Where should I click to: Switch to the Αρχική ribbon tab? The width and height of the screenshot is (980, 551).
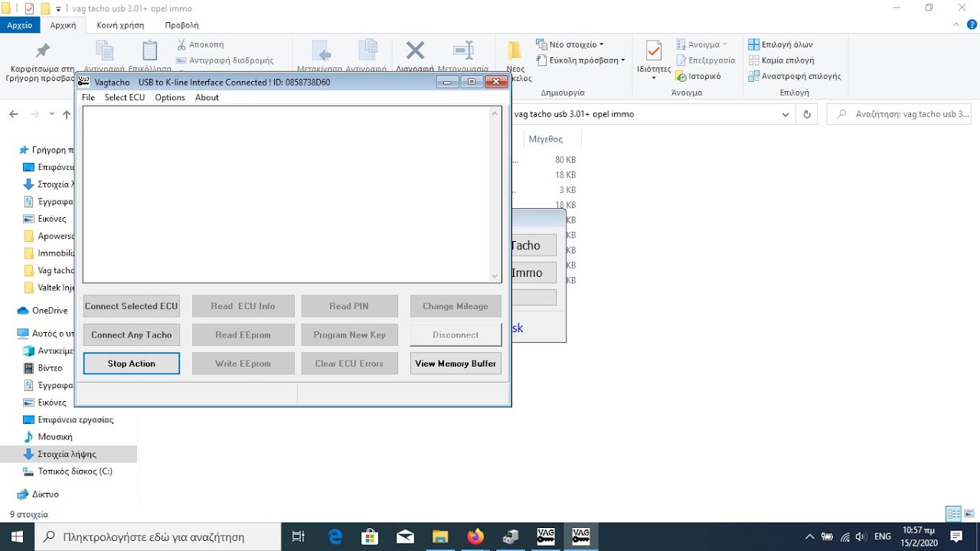coord(63,25)
